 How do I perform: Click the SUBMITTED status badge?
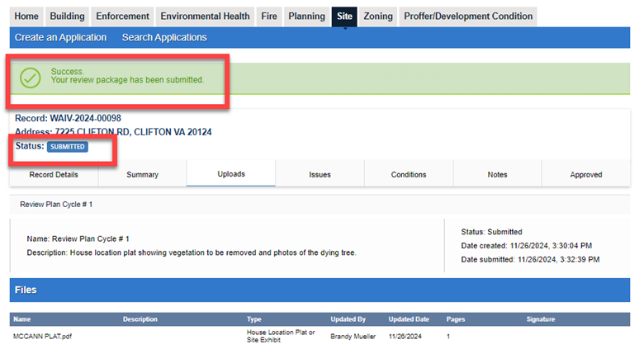[68, 147]
